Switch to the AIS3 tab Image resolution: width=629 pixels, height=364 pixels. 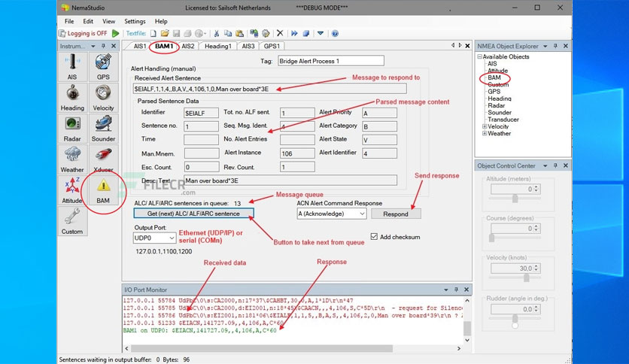coord(248,46)
